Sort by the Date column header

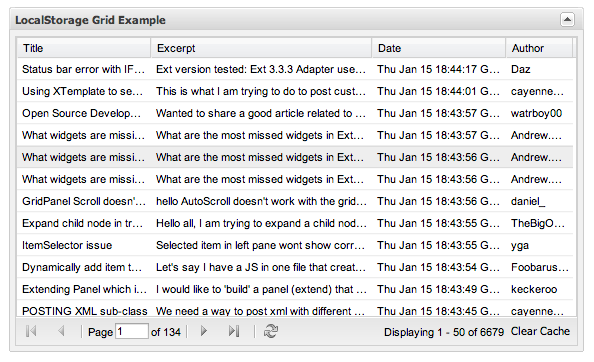pos(439,48)
